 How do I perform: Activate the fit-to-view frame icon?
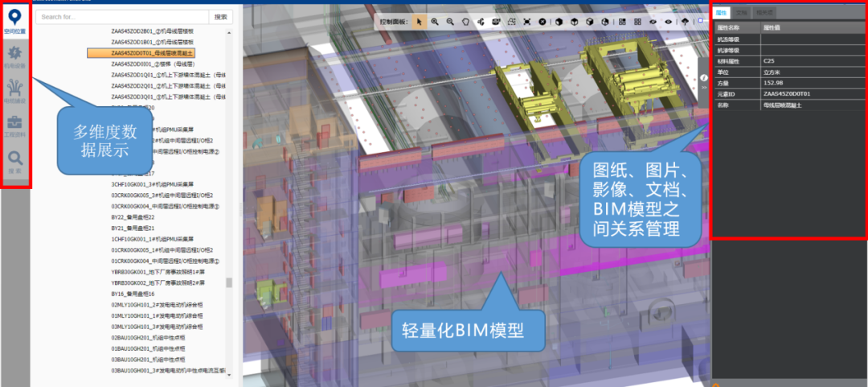click(x=526, y=22)
